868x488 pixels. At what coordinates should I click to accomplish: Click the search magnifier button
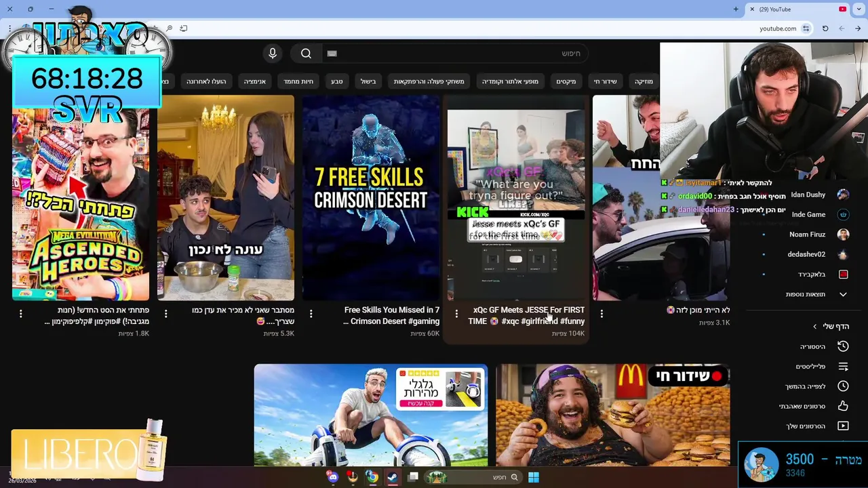pos(306,54)
